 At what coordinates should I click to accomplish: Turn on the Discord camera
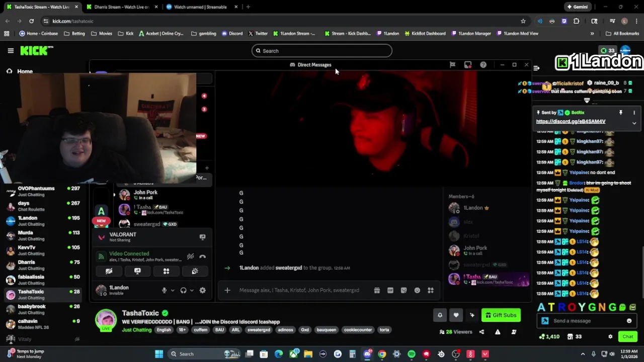click(x=109, y=271)
